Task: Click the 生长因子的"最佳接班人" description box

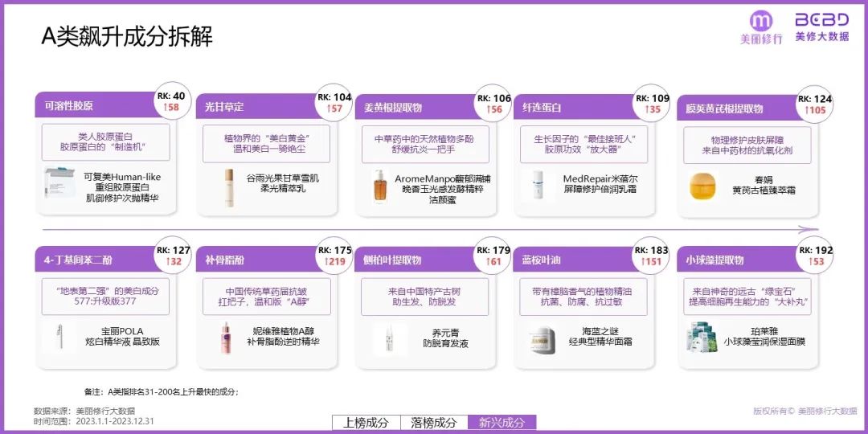Action: 583,145
